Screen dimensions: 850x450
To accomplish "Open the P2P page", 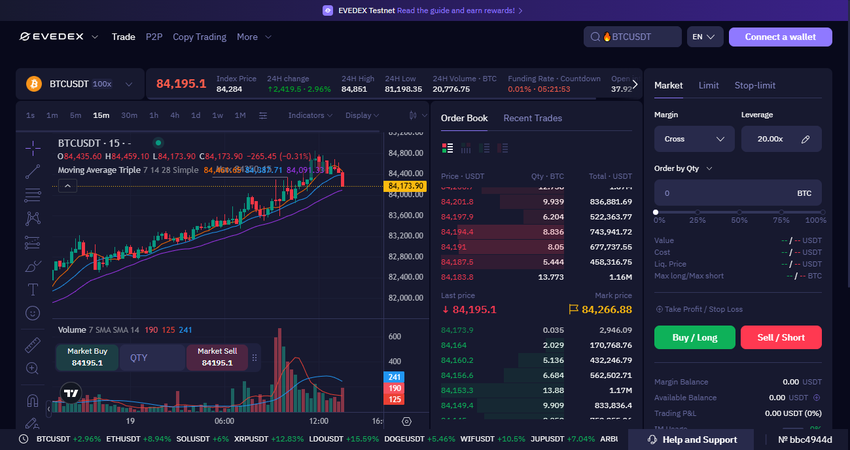I will (x=154, y=37).
